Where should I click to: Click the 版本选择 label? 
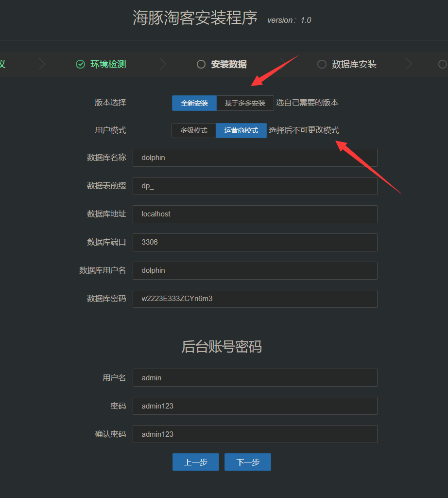[x=110, y=103]
